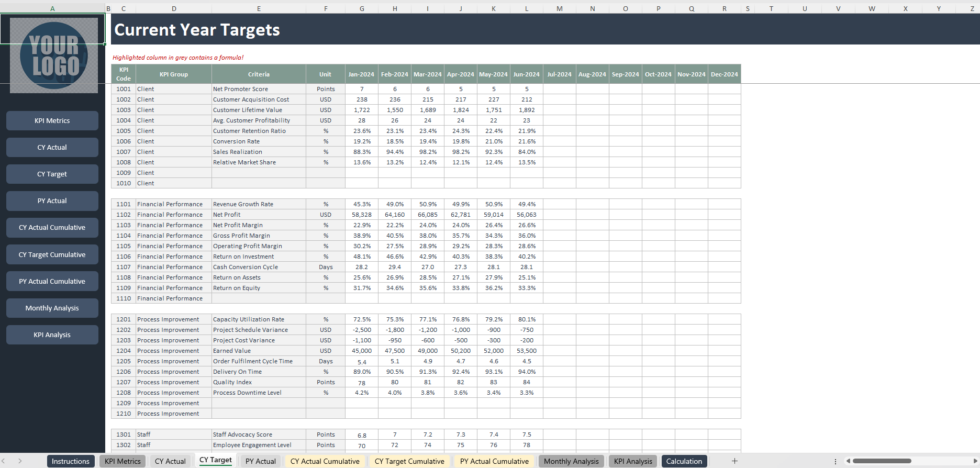980x468 pixels.
Task: Click the YOUR LOGO placeholder image
Action: coord(54,55)
